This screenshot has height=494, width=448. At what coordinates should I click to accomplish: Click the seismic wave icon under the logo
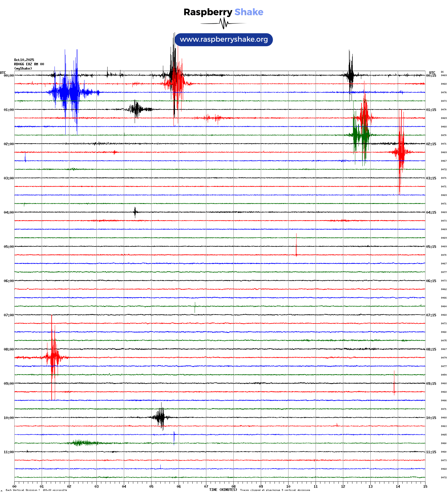(223, 23)
